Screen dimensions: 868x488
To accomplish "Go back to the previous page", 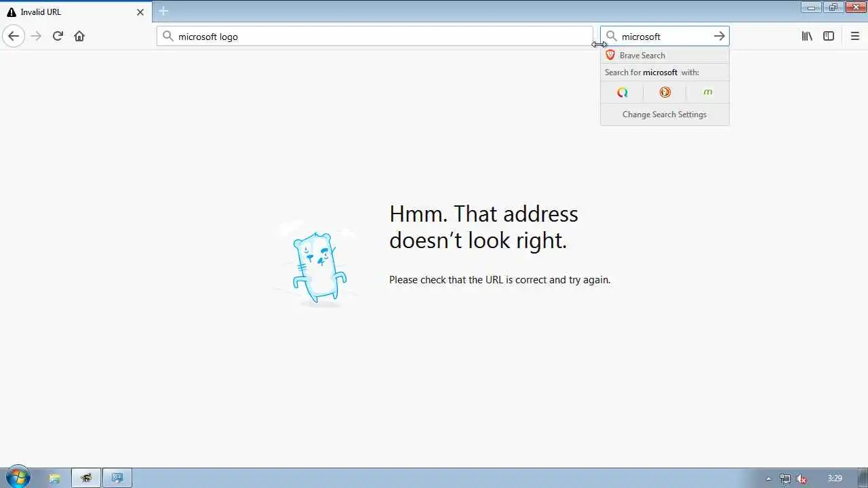I will [14, 36].
